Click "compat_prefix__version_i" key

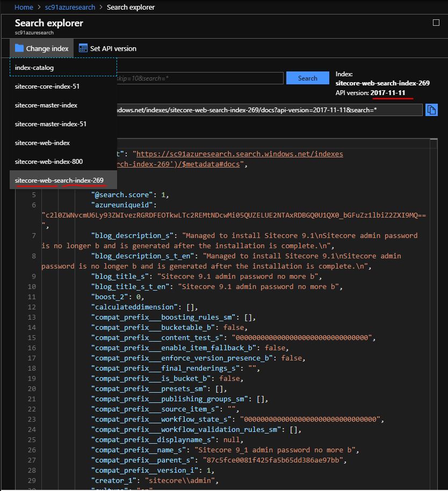point(144,471)
